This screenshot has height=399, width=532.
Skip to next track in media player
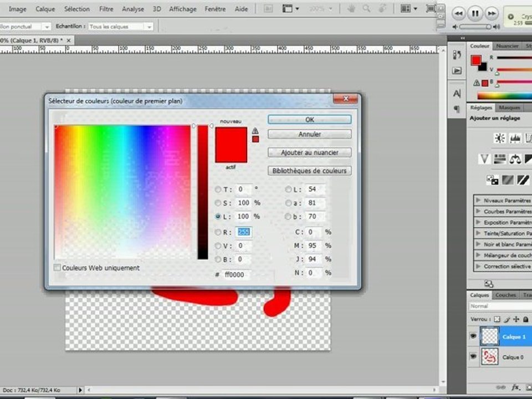[492, 13]
